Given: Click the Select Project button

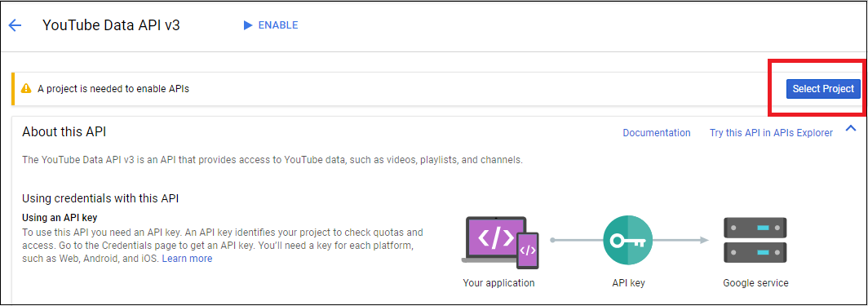Looking at the screenshot, I should (823, 88).
